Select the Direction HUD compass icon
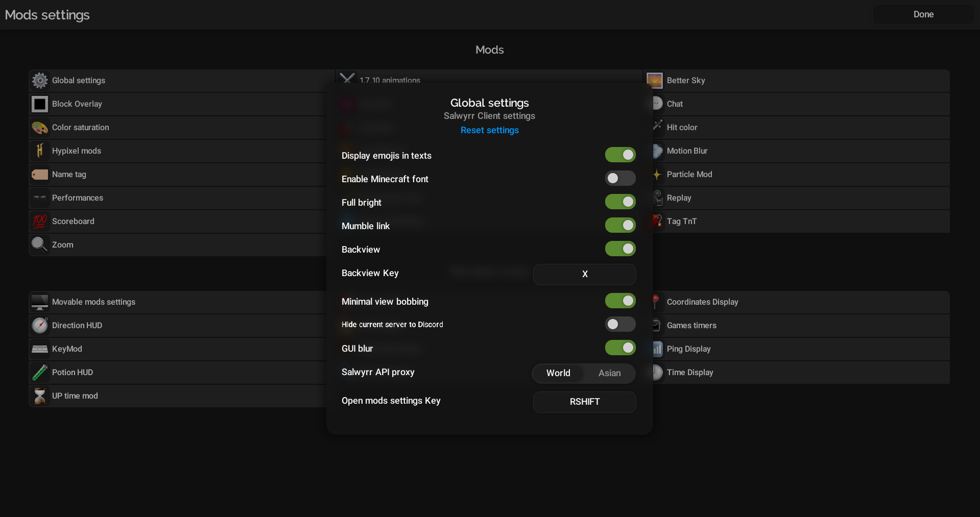Screen dimensions: 980x517 pyautogui.click(x=40, y=326)
